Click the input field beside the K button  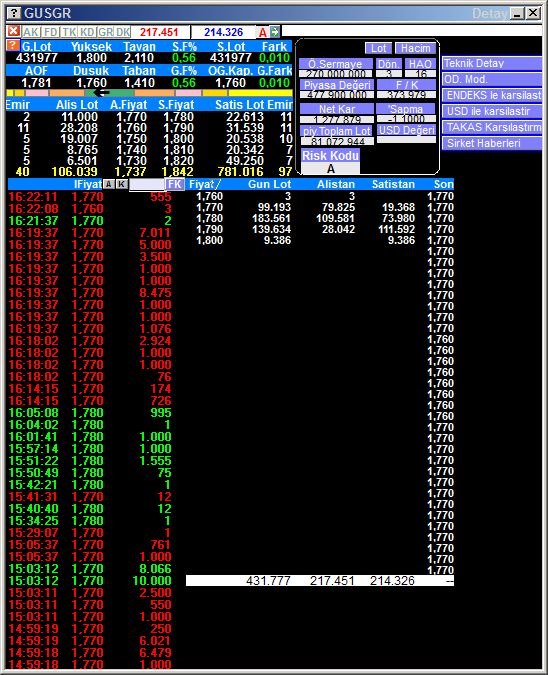[147, 185]
